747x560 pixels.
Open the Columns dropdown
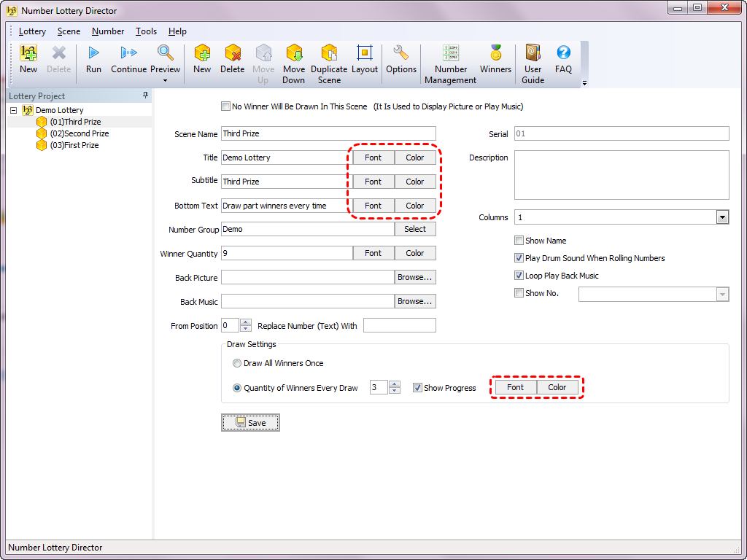click(x=722, y=217)
